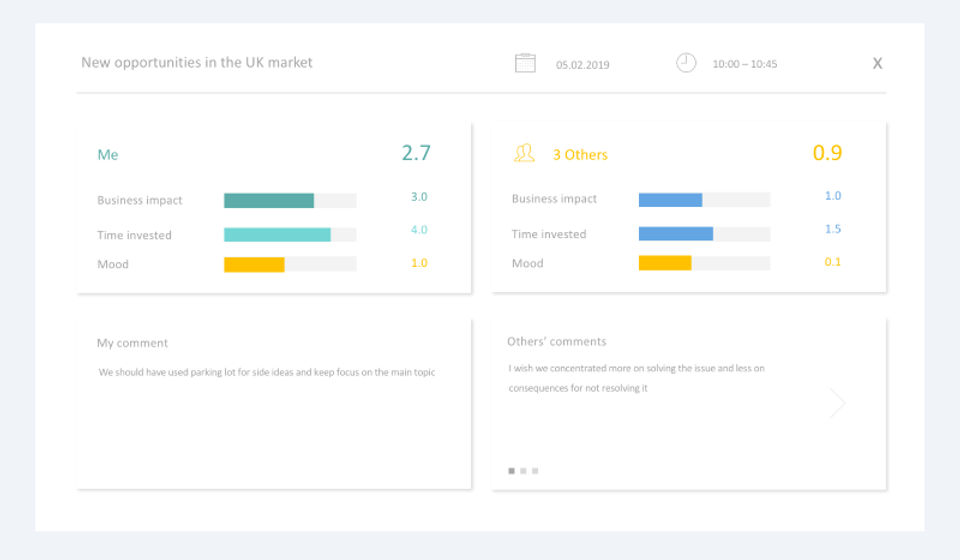Click the My comment text area

point(267,372)
